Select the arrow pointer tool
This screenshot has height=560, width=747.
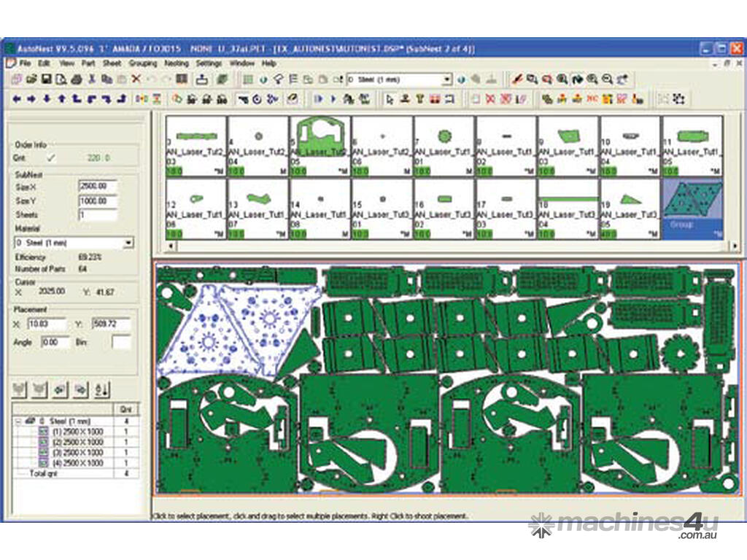(390, 98)
